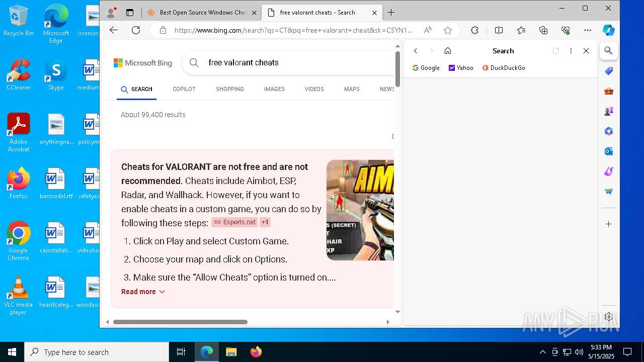The height and width of the screenshot is (362, 644).
Task: Go home in Search side panel
Action: 448,51
